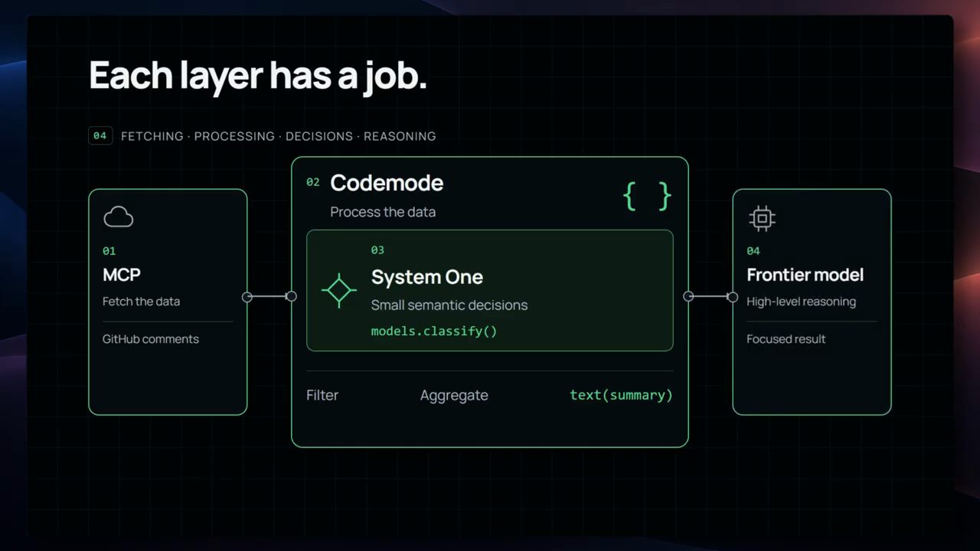The height and width of the screenshot is (551, 980).
Task: Select the "Codemode" title
Action: point(387,183)
